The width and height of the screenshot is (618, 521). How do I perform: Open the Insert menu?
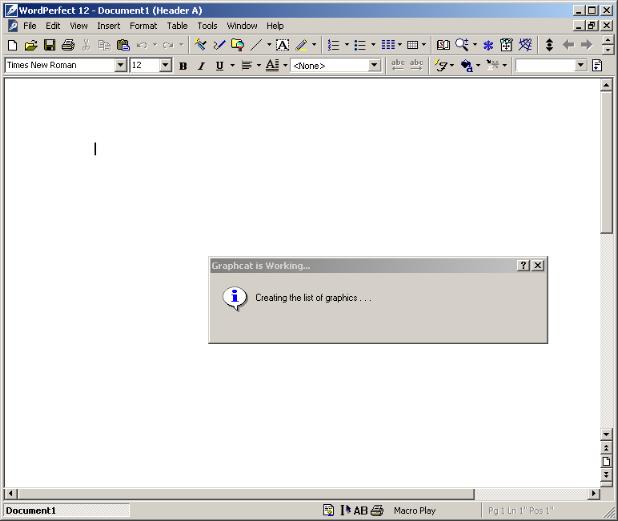[x=108, y=26]
